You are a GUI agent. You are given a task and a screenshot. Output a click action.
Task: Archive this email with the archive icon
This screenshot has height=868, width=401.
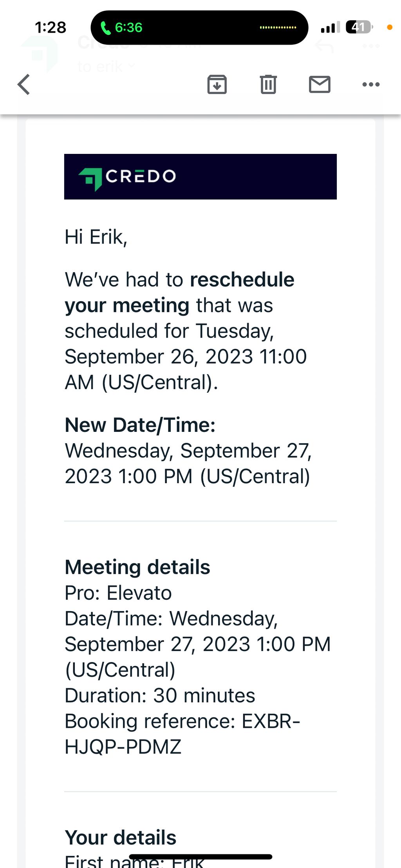click(x=217, y=84)
